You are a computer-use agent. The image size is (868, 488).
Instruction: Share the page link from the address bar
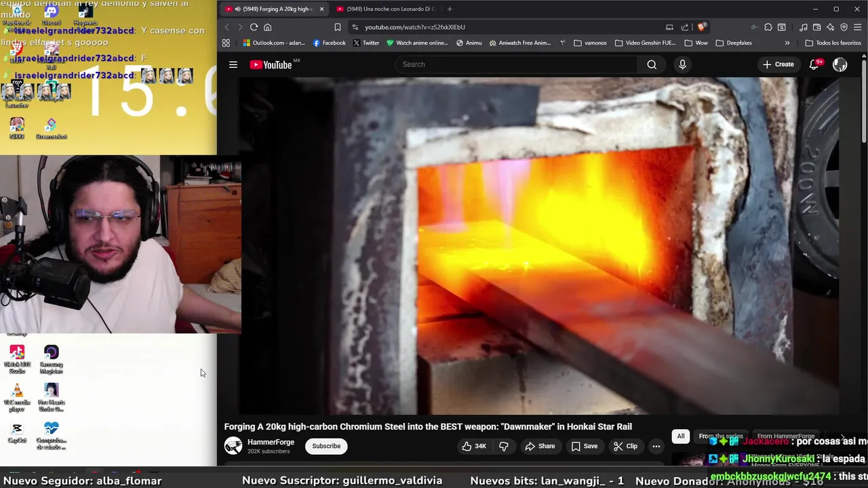(684, 27)
